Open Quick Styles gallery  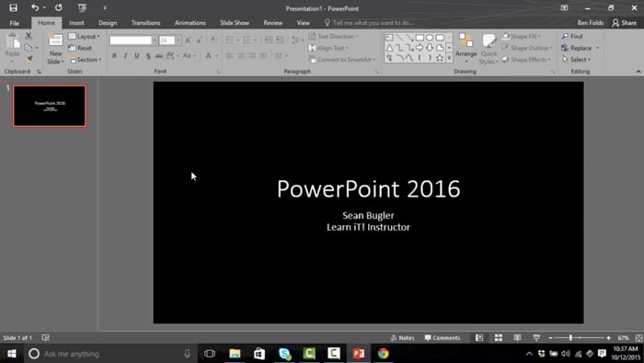click(x=489, y=49)
